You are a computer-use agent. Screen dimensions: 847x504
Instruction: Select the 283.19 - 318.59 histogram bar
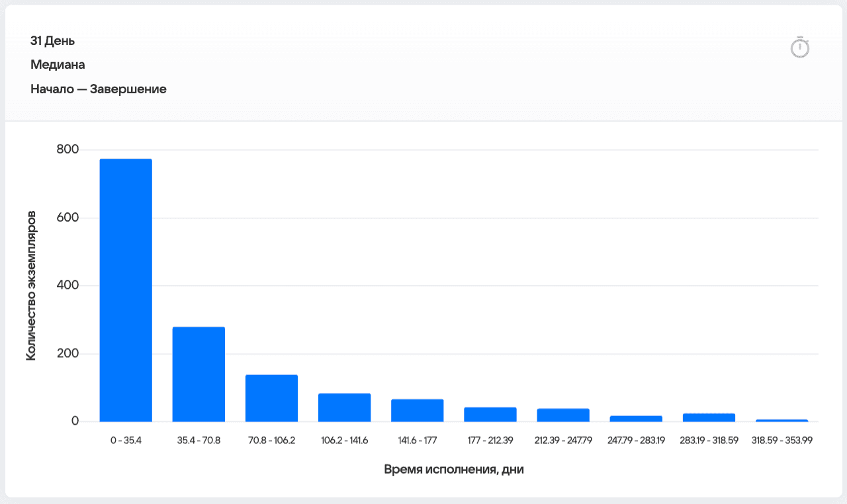[x=709, y=417]
